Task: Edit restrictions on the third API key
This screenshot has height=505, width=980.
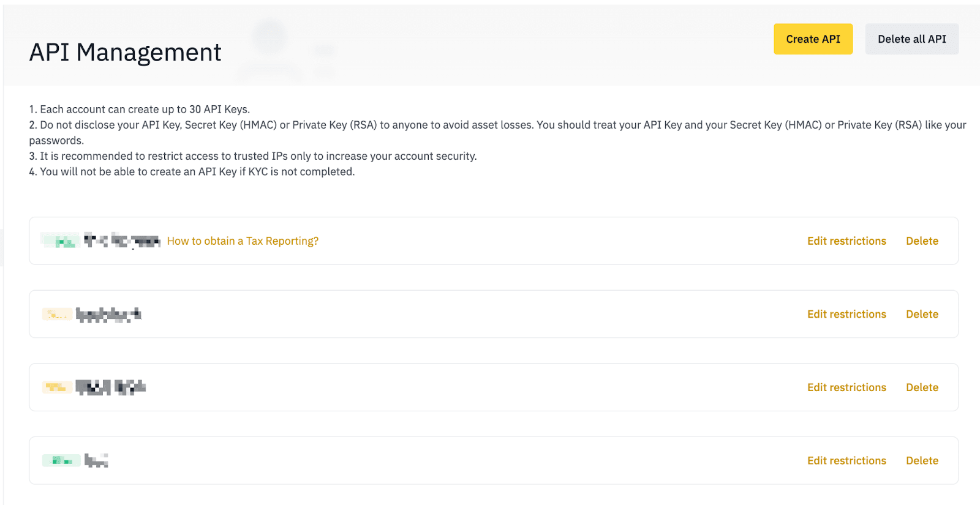Action: pyautogui.click(x=846, y=387)
